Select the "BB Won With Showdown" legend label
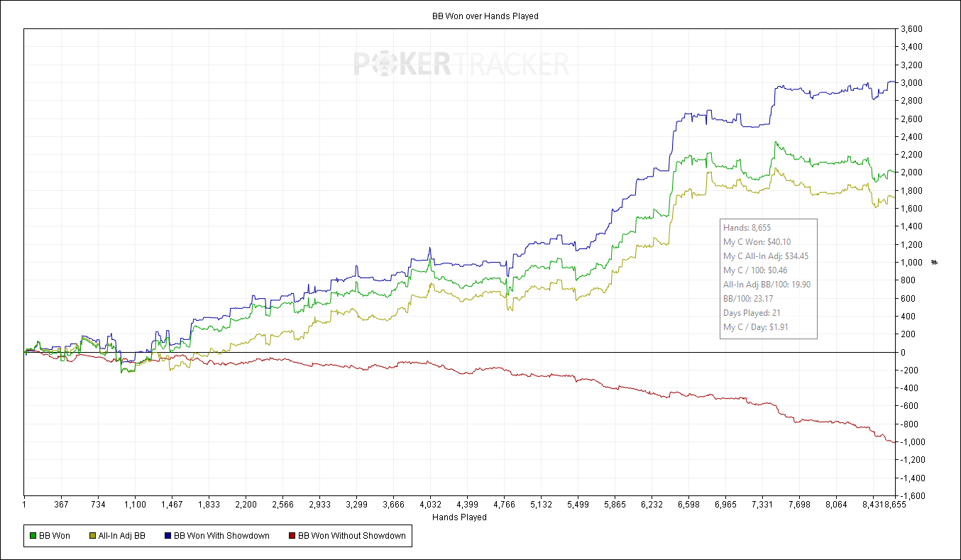This screenshot has width=961, height=560. [221, 536]
